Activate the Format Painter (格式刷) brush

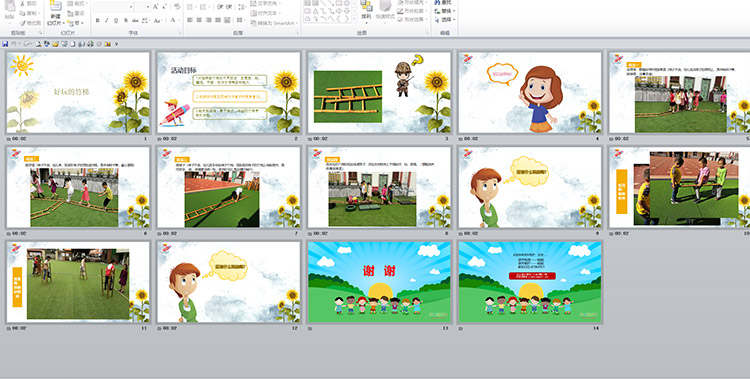pos(30,23)
